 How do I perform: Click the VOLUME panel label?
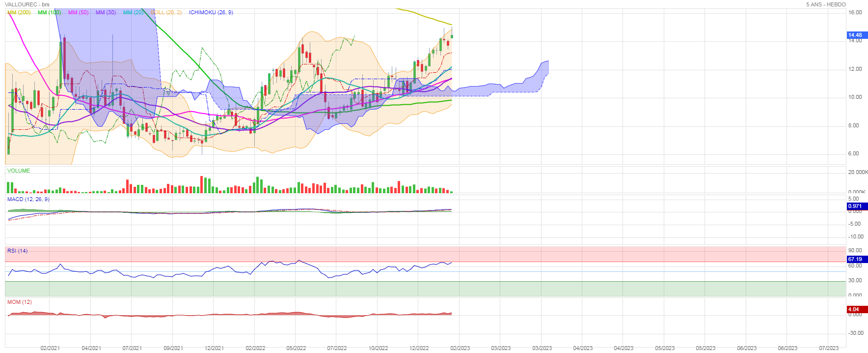pyautogui.click(x=19, y=171)
